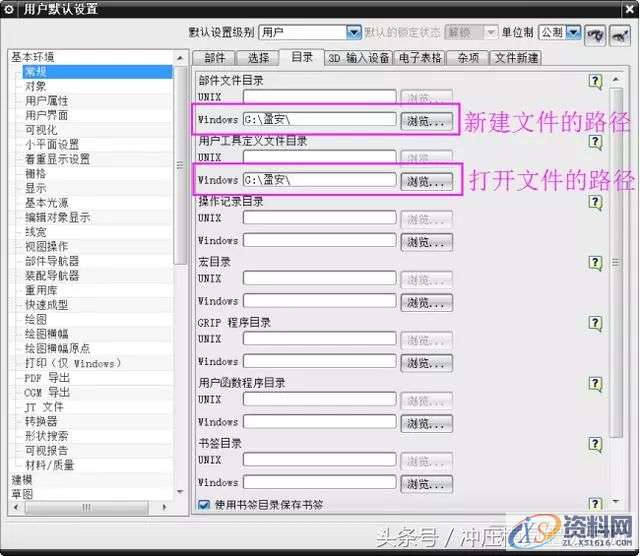The image size is (640, 556).
Task: Click help icon for 书签目录
Action: 595,444
